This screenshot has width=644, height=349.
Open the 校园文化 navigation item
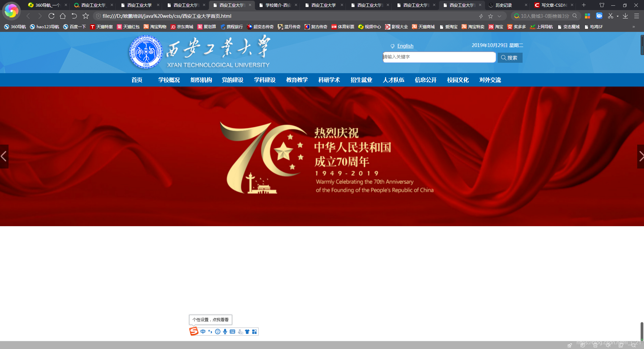[458, 80]
